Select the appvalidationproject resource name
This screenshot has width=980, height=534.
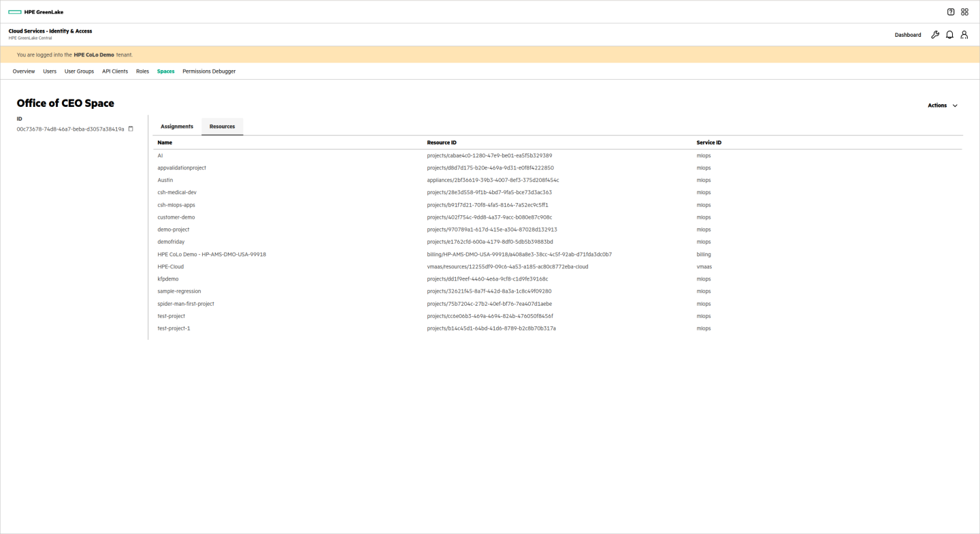click(182, 168)
